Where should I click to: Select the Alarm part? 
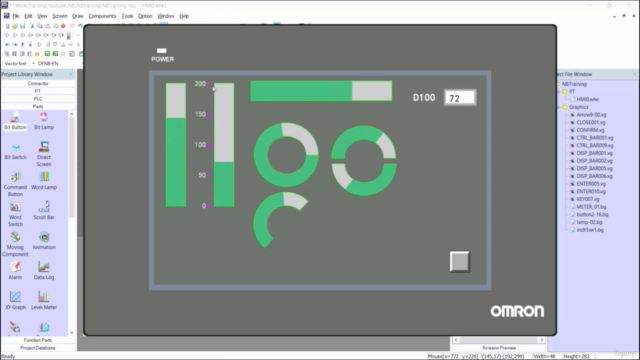(15, 271)
